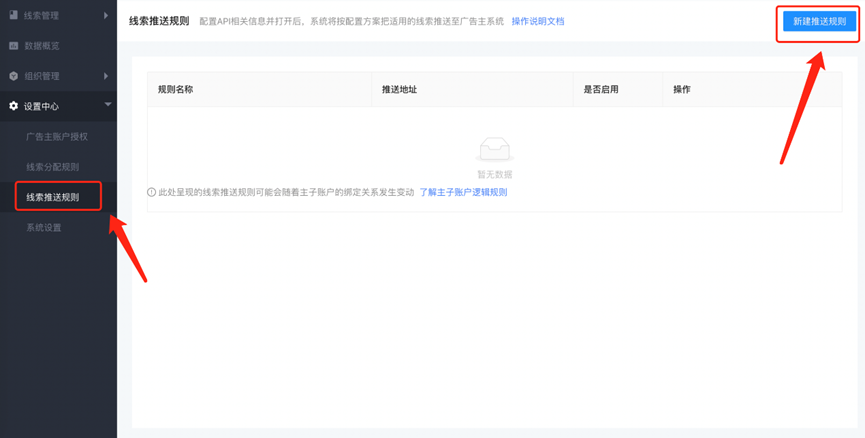Expand the 线索管理 submenu arrow
Screen dimensions: 865x438
coord(106,15)
